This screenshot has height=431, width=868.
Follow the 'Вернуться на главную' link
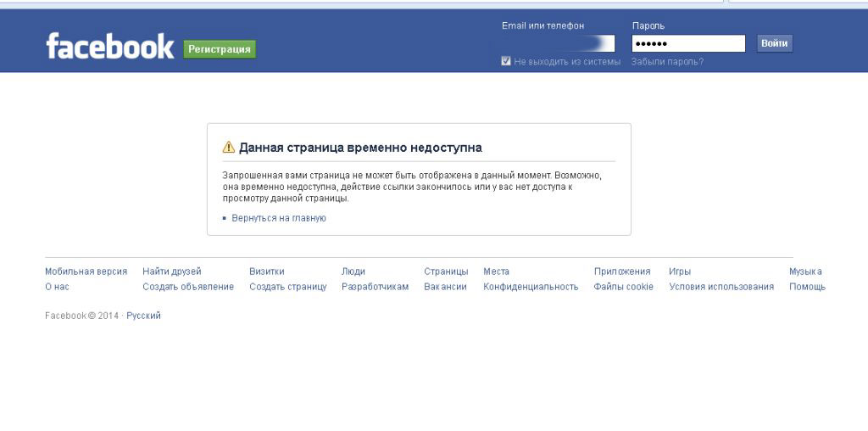279,218
